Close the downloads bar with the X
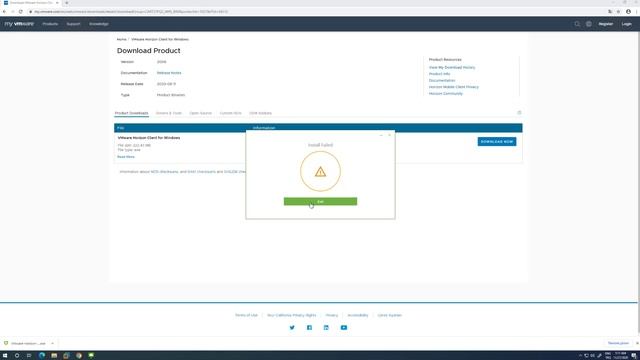 (637, 343)
